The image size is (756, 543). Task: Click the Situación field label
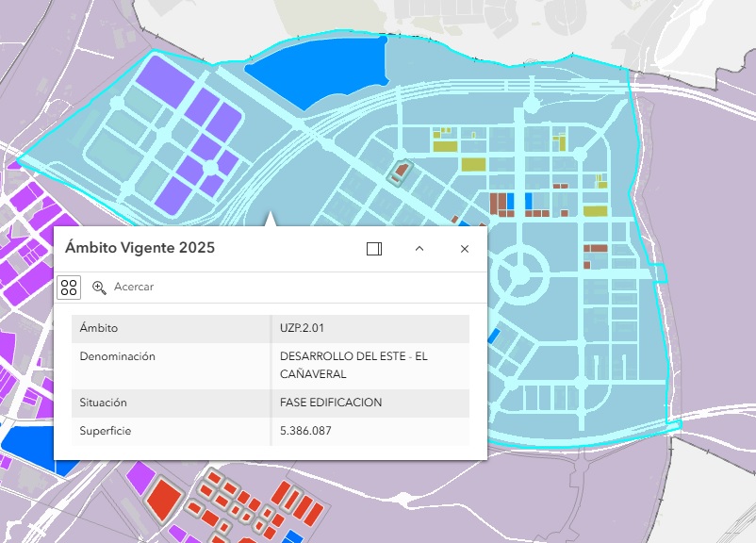point(104,403)
